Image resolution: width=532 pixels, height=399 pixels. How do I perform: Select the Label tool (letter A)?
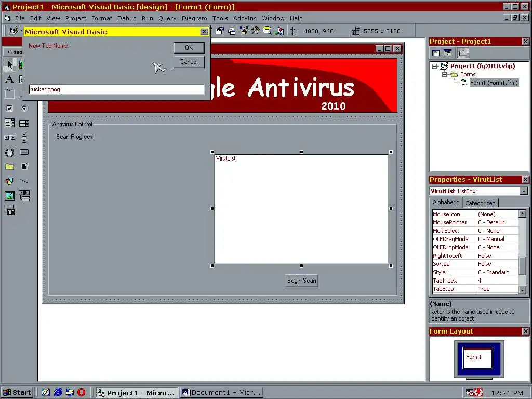pos(10,79)
